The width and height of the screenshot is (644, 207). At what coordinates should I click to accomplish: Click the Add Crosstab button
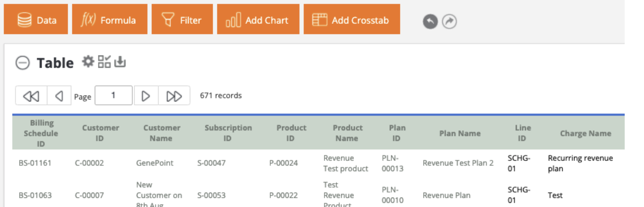pos(352,19)
